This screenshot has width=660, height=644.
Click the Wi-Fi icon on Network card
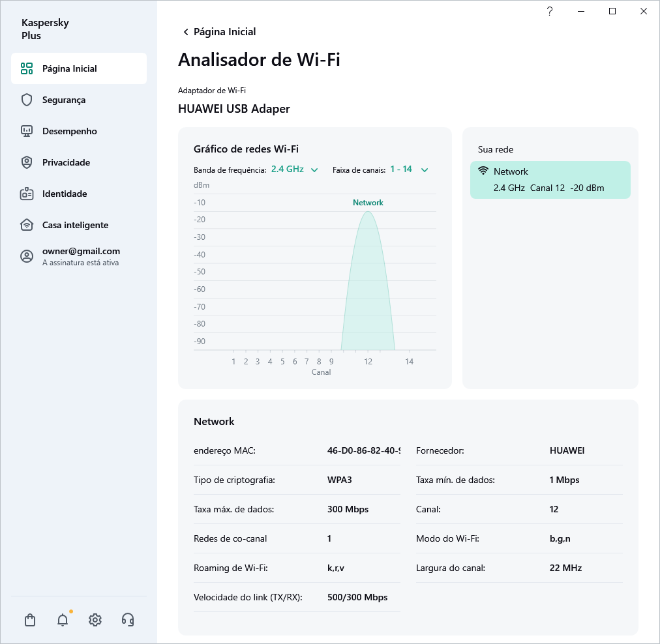click(483, 171)
